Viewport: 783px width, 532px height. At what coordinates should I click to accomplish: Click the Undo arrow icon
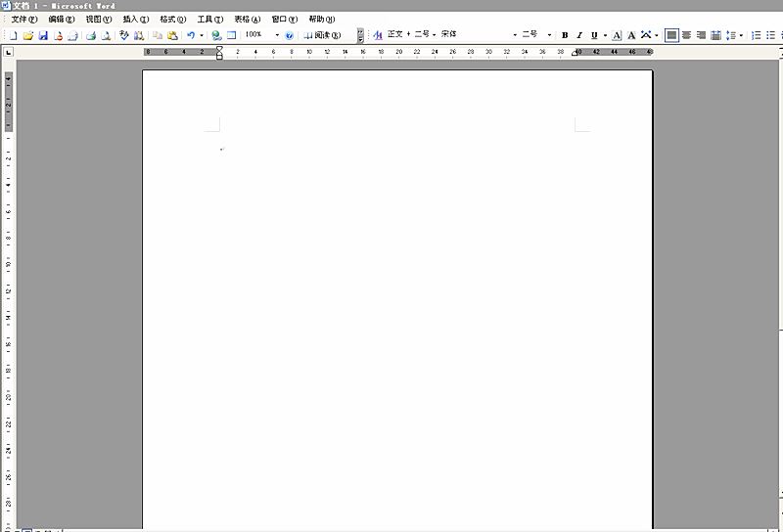191,35
